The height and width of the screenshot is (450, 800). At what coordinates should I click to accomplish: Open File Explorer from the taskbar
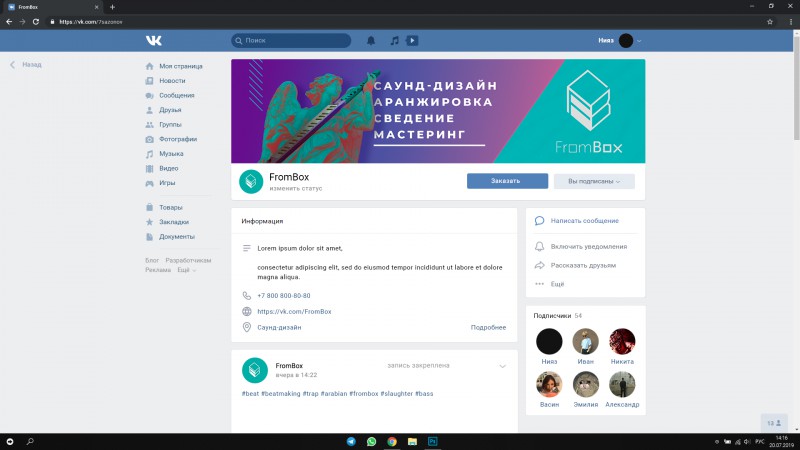click(412, 441)
